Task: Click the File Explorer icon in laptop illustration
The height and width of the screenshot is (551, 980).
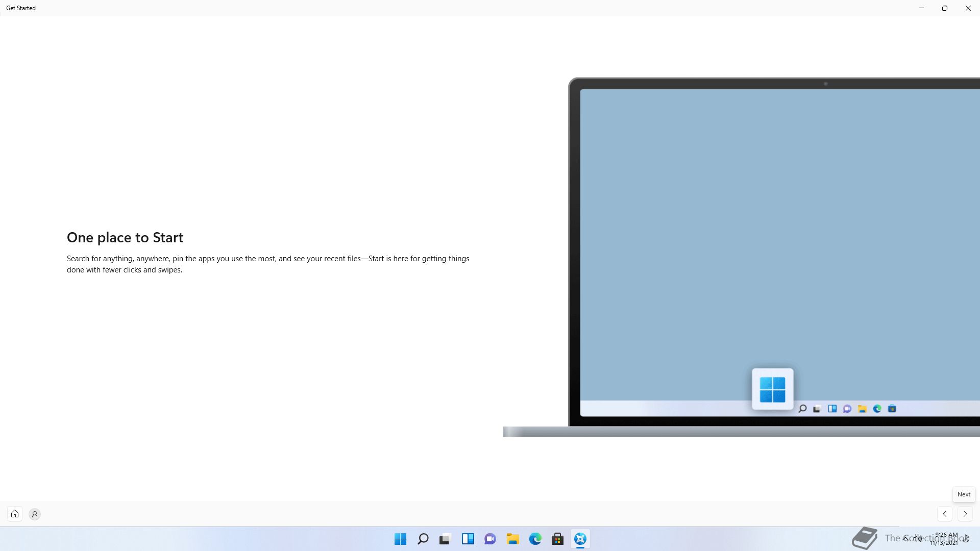Action: (x=862, y=409)
